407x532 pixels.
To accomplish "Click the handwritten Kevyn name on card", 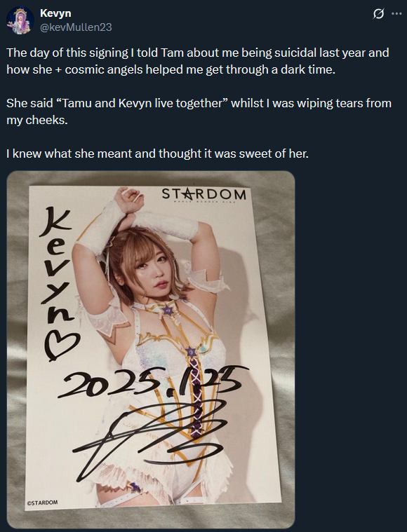I will coord(57,266).
